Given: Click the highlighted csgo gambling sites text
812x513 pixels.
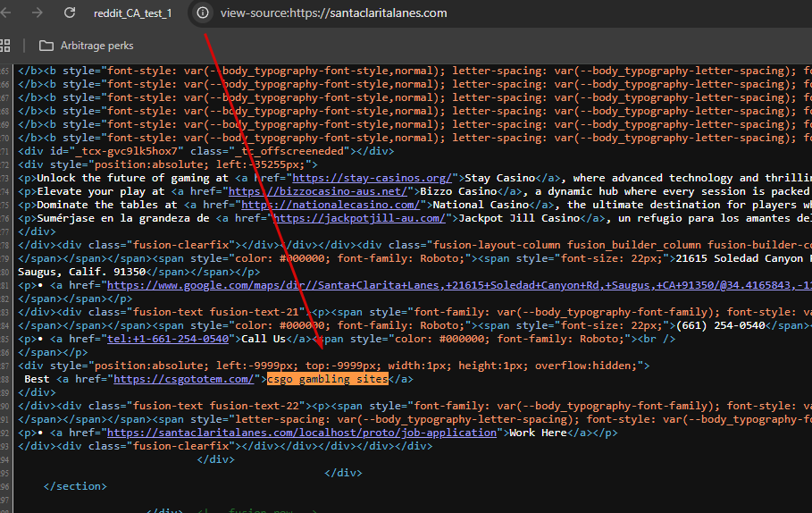Looking at the screenshot, I should tap(327, 379).
